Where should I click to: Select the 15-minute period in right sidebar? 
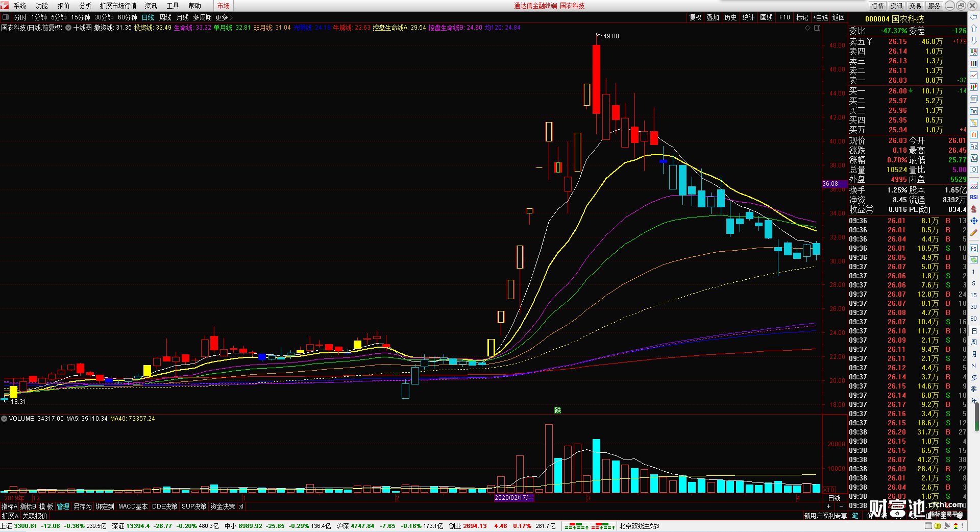[x=974, y=295]
